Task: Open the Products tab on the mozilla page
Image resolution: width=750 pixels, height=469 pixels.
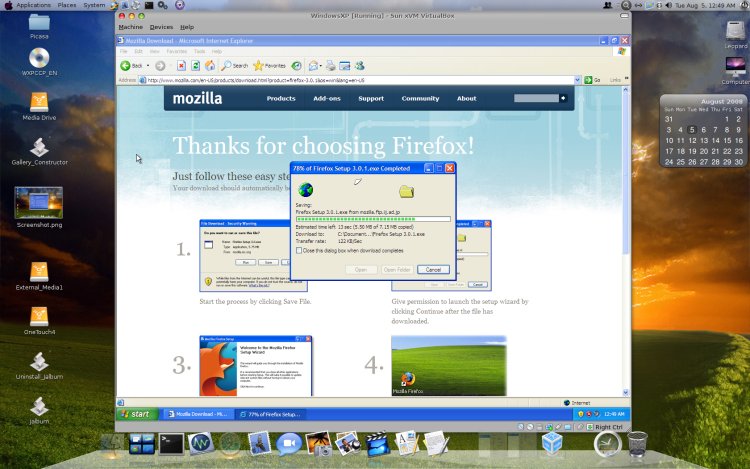Action: click(281, 98)
